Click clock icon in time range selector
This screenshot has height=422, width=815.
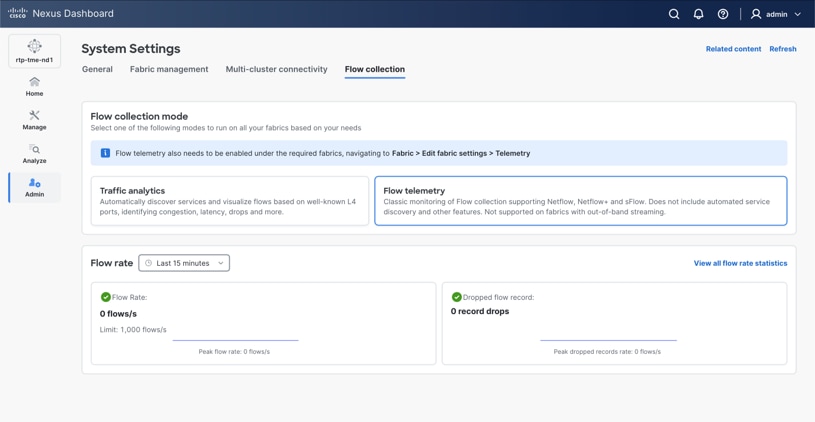tap(149, 263)
